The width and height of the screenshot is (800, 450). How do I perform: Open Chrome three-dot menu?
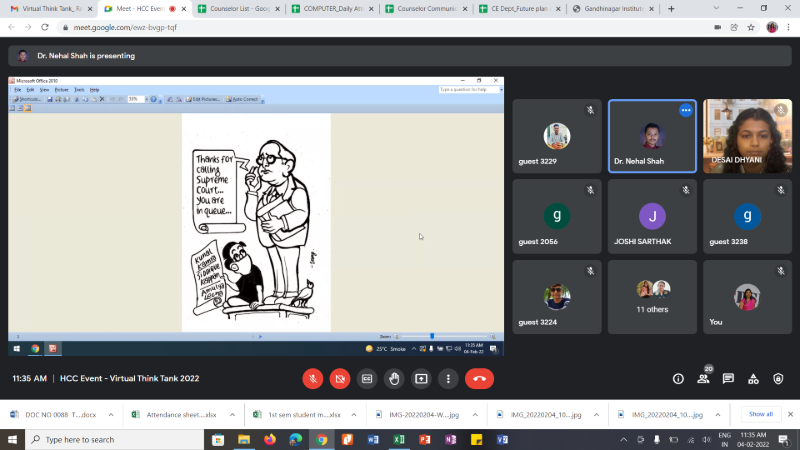788,28
